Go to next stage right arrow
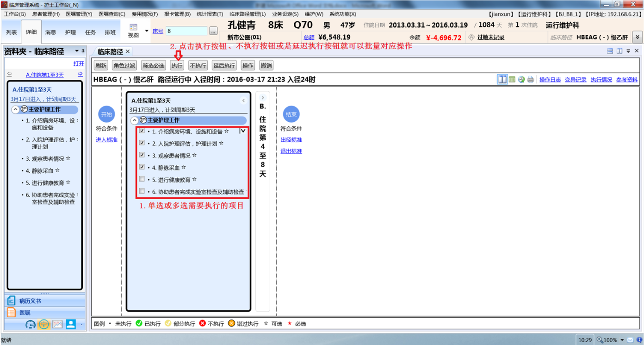Image resolution: width=644 pixels, height=345 pixels. (80, 74)
